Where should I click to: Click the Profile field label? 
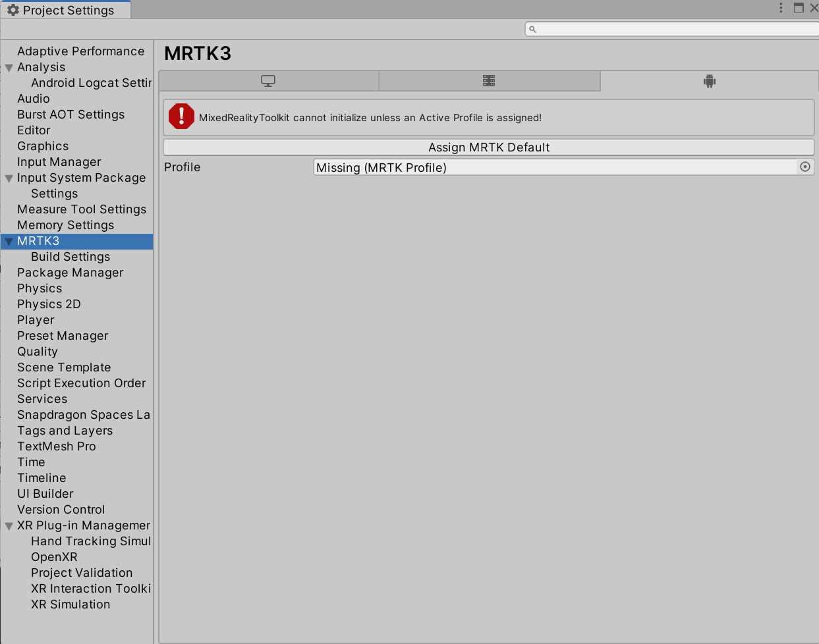point(182,167)
